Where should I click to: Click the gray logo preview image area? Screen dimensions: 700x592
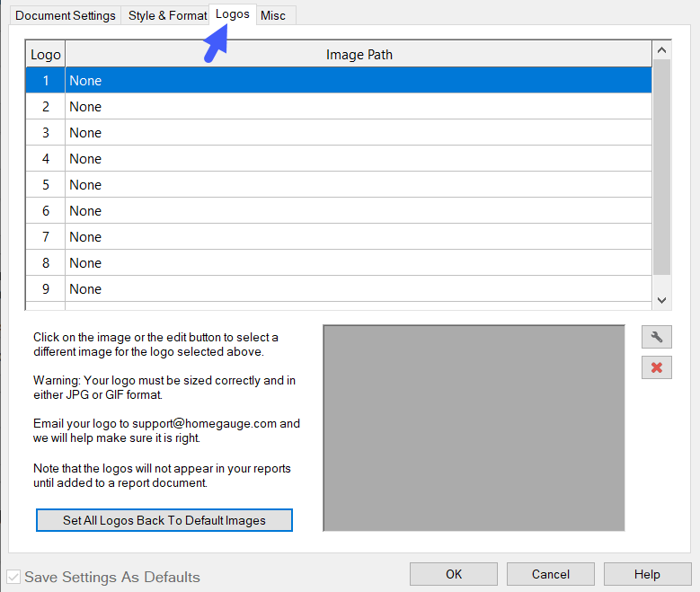click(x=474, y=429)
